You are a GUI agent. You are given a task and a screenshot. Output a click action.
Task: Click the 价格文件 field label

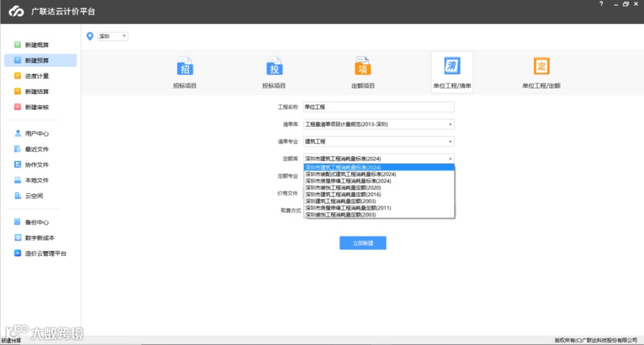coord(287,193)
